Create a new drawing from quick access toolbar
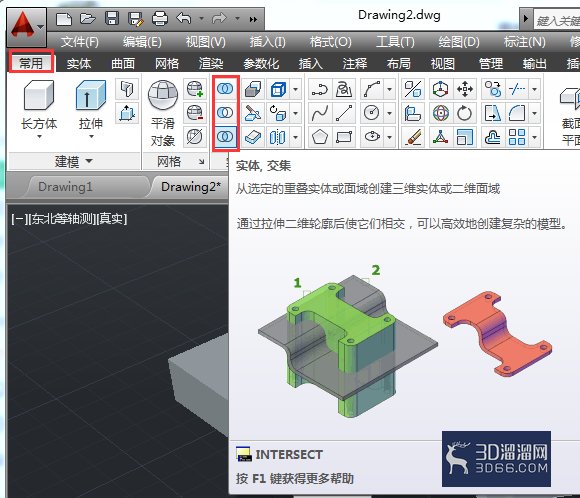Screen dimensions: 580x498 (64, 18)
